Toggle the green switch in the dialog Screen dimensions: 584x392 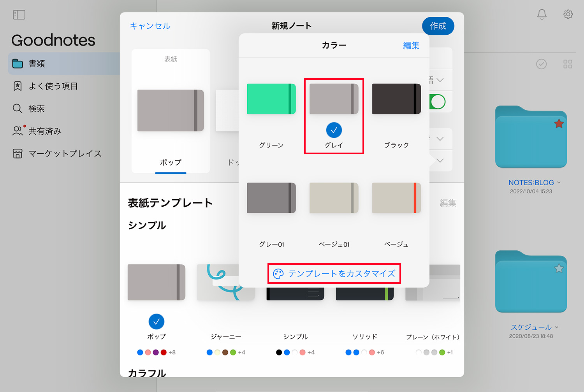coord(438,102)
